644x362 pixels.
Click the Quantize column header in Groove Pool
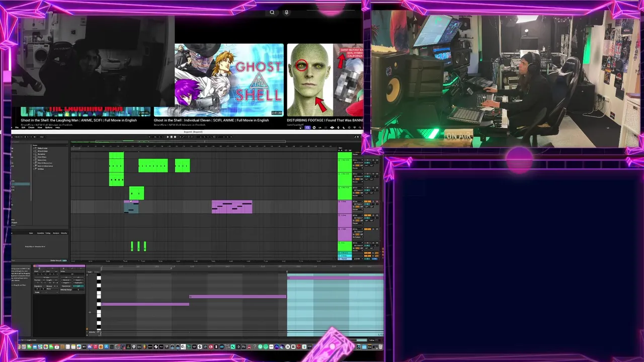click(x=40, y=233)
